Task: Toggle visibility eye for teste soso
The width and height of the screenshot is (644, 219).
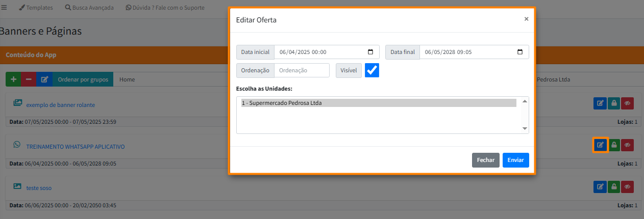Action: click(x=627, y=187)
